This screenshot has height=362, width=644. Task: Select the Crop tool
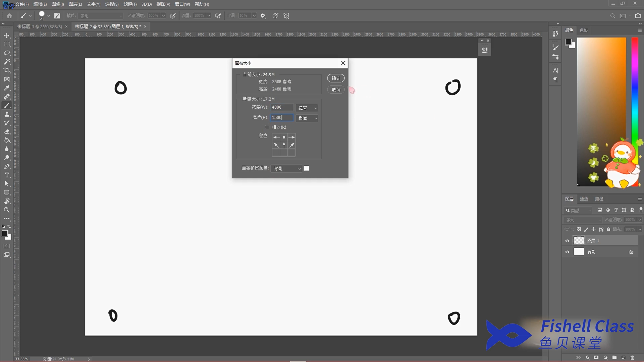7,70
